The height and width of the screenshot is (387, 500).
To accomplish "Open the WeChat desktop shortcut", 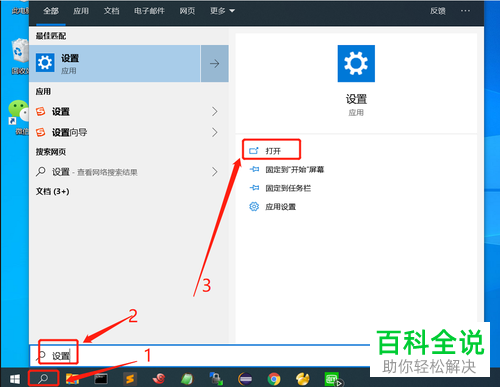I will 19,117.
